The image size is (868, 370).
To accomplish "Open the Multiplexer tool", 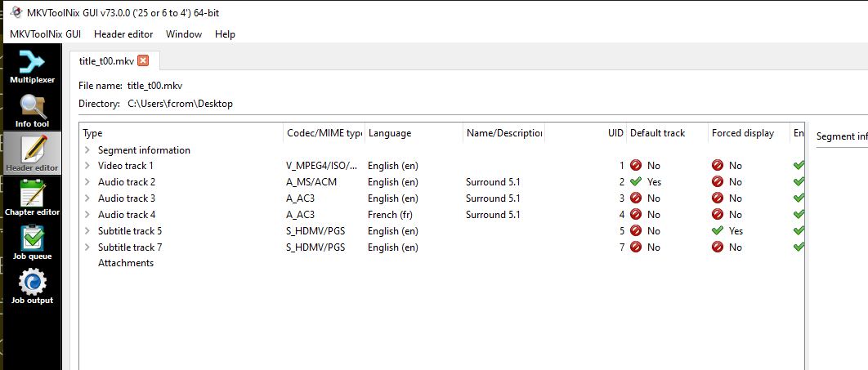I will click(32, 67).
